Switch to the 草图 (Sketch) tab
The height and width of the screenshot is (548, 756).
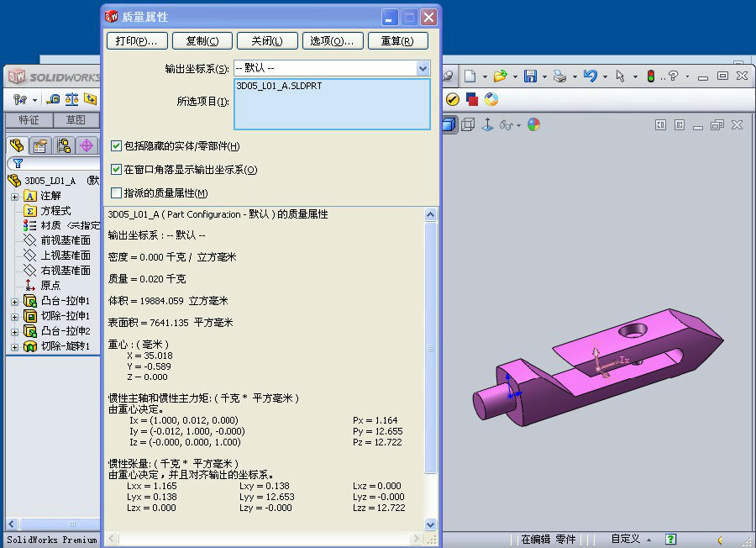click(x=76, y=120)
